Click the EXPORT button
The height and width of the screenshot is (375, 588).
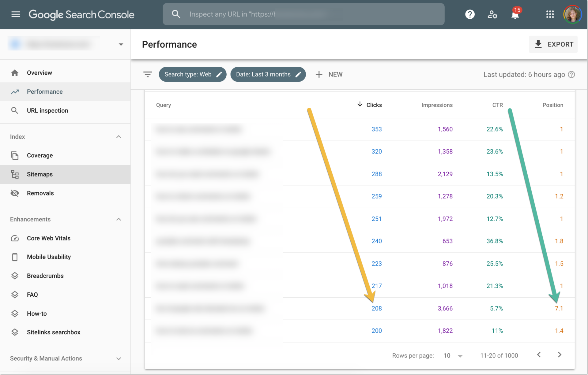click(553, 44)
